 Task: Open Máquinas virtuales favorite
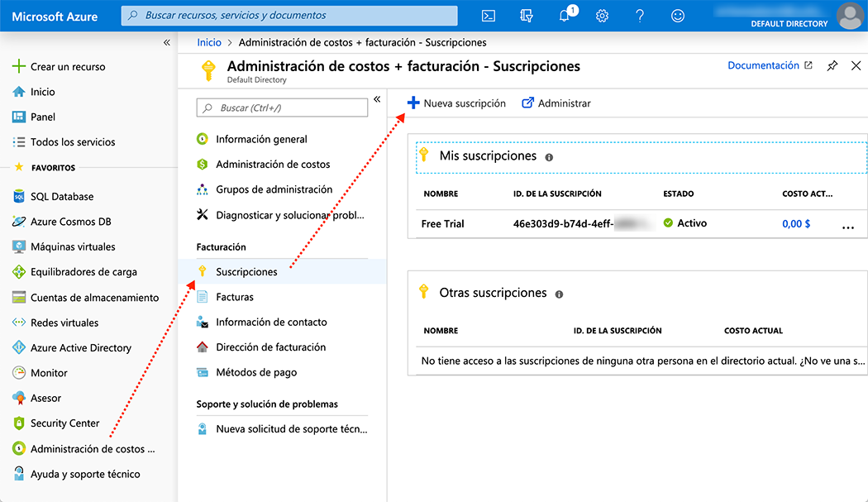coord(64,246)
